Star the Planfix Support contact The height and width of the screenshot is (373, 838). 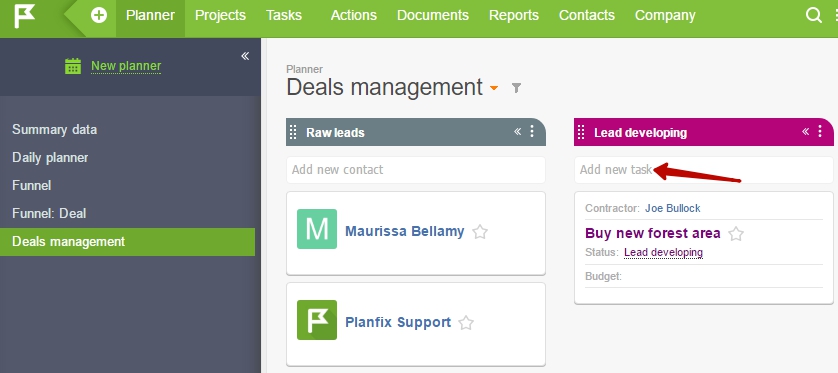tap(466, 323)
